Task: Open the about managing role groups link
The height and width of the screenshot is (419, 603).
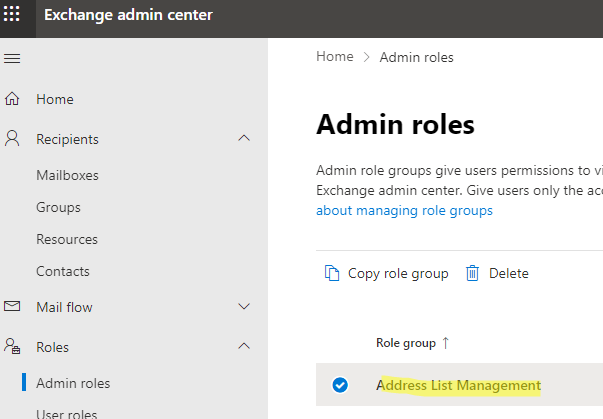Action: (404, 211)
